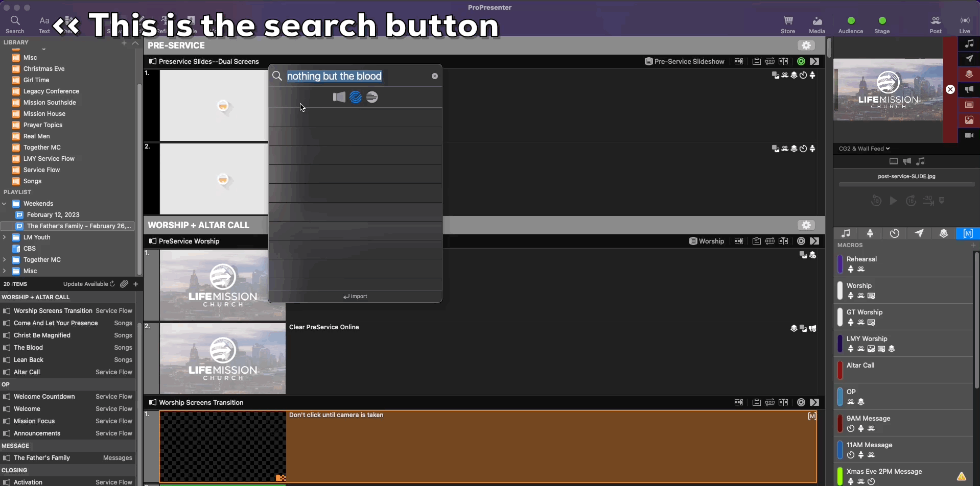Clear the search field with the x button
The width and height of the screenshot is (980, 486).
(x=435, y=76)
